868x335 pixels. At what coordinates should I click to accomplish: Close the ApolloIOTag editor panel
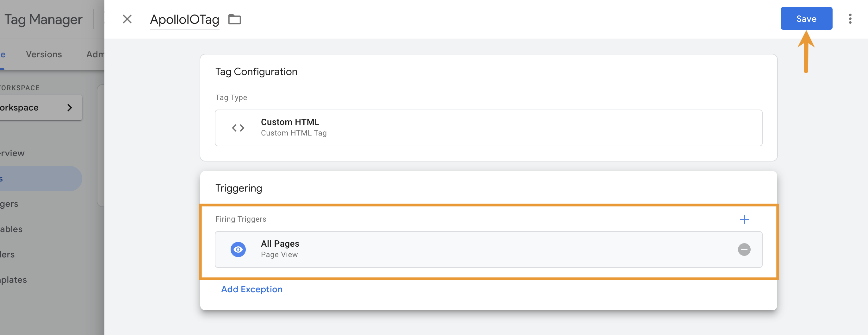pos(127,19)
